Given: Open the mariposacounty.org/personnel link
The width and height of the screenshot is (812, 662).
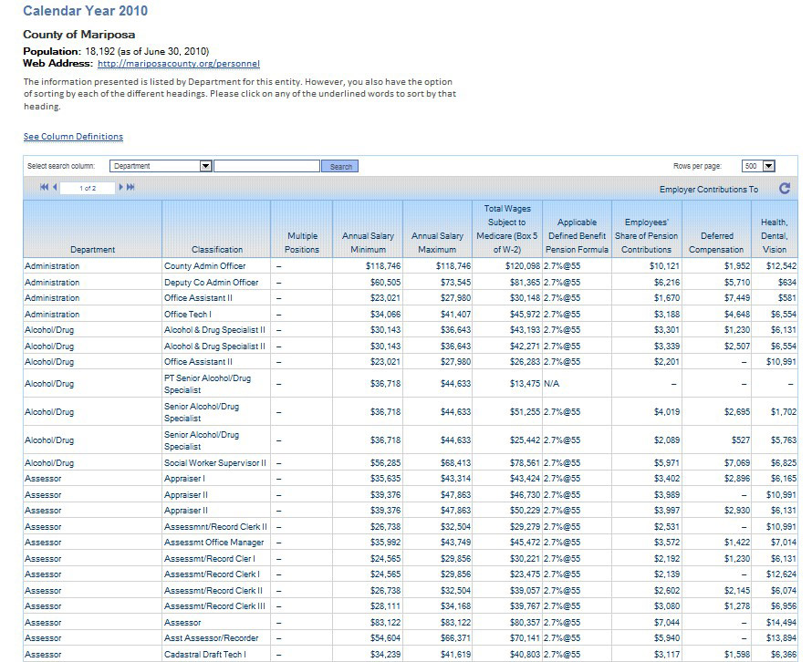Looking at the screenshot, I should (x=179, y=64).
